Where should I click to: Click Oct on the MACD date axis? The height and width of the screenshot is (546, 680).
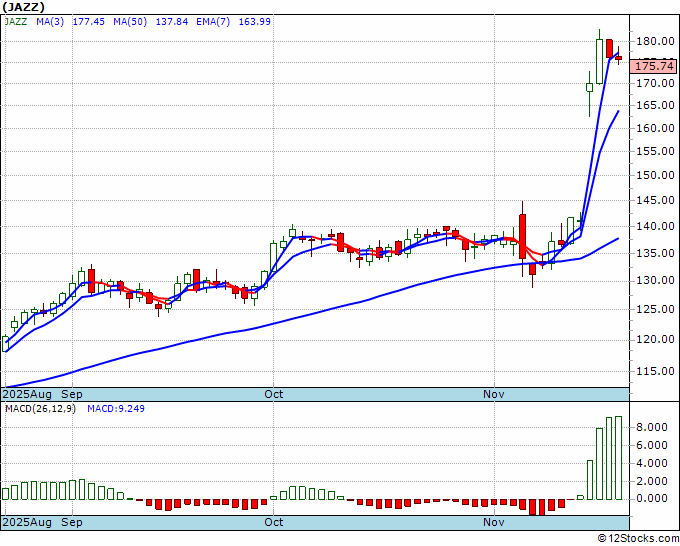[274, 522]
